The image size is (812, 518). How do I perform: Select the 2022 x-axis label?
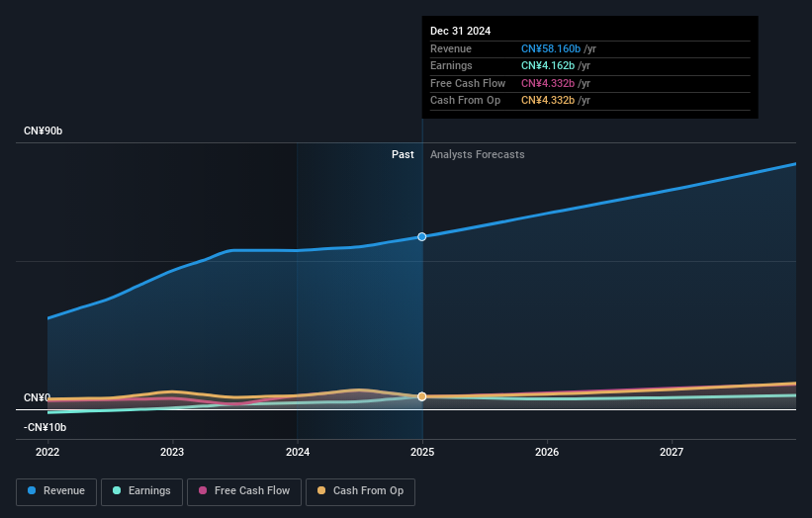point(47,452)
